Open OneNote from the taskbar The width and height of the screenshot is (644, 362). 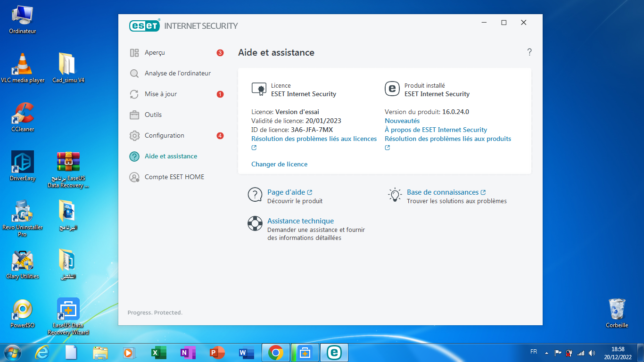(188, 353)
